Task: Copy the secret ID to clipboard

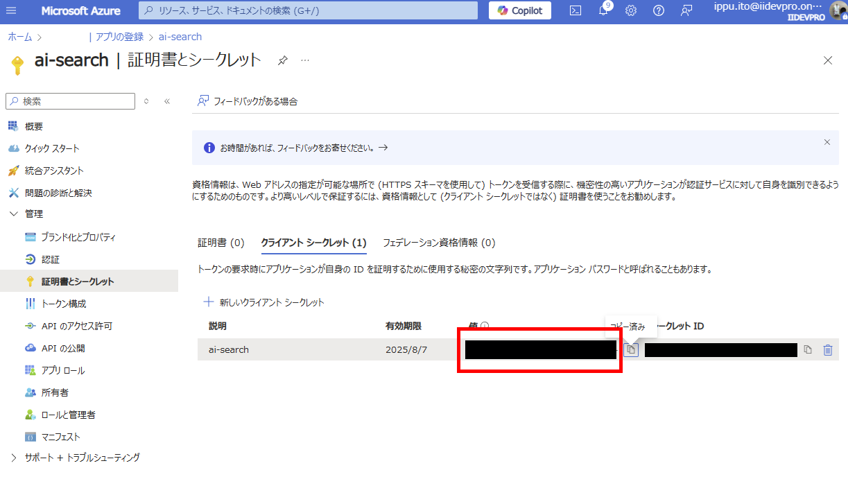Action: 808,349
